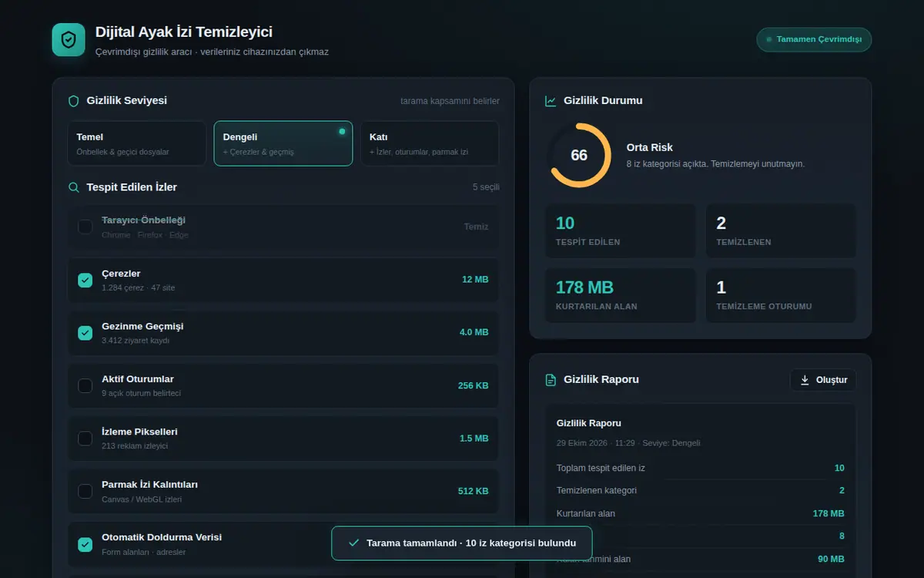This screenshot has height=578, width=924.
Task: Click the 'tarama kapsamını belirler' hint text
Action: coord(450,101)
